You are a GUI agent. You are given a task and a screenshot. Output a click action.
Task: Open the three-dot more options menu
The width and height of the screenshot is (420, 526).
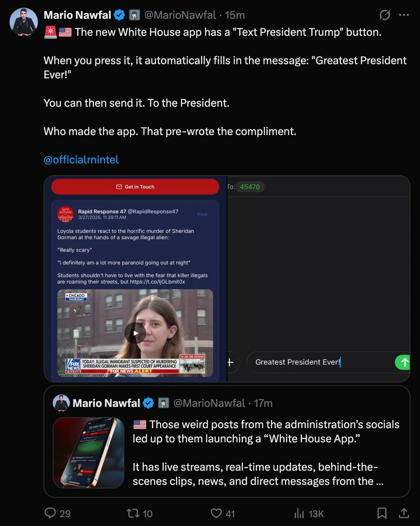pos(404,15)
